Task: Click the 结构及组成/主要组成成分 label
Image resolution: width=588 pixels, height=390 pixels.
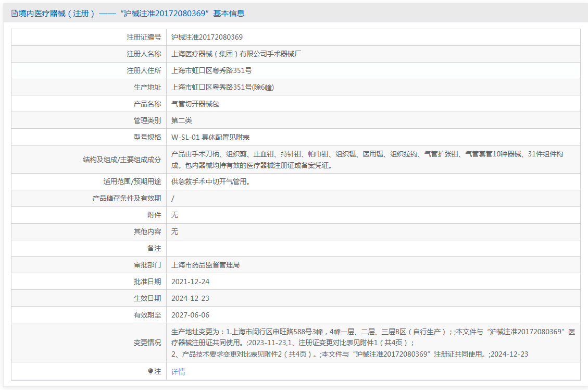Action: [x=122, y=160]
